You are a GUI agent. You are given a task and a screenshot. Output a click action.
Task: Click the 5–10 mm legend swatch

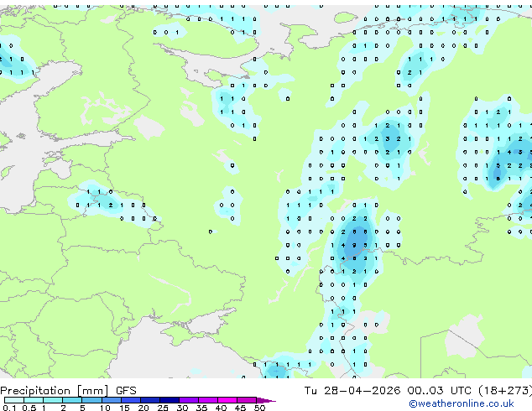[91, 400]
